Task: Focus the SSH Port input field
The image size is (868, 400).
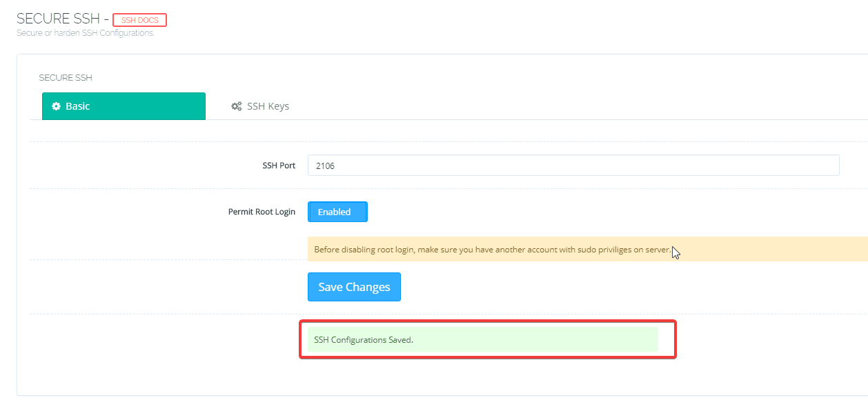Action: click(573, 166)
